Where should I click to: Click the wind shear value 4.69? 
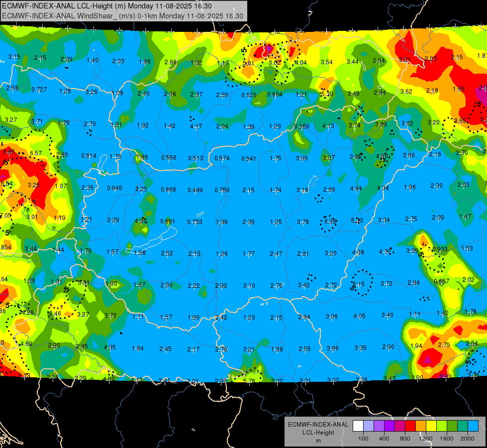(x=26, y=344)
